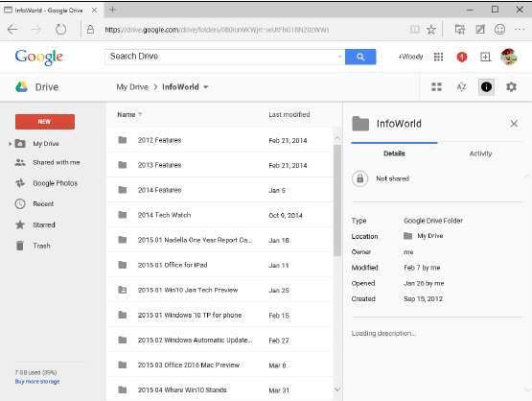Select 2015 01 Nadella One Year folder

(219, 240)
